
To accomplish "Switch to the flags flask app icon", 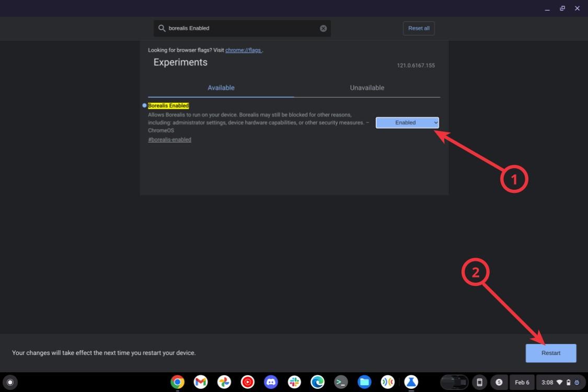I will 411,382.
